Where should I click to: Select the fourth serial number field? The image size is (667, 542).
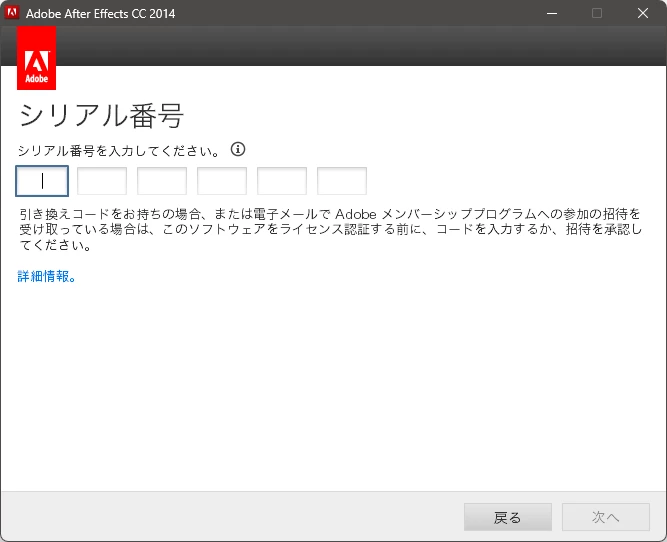(x=222, y=181)
